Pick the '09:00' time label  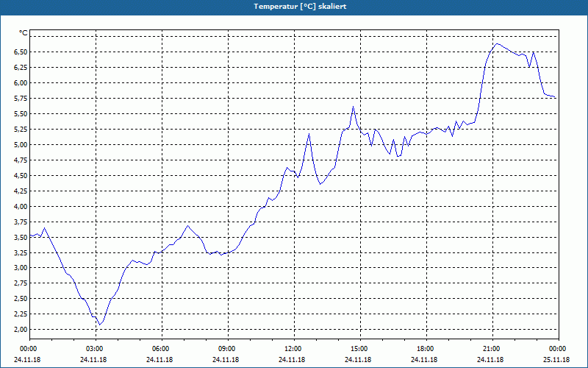point(228,349)
